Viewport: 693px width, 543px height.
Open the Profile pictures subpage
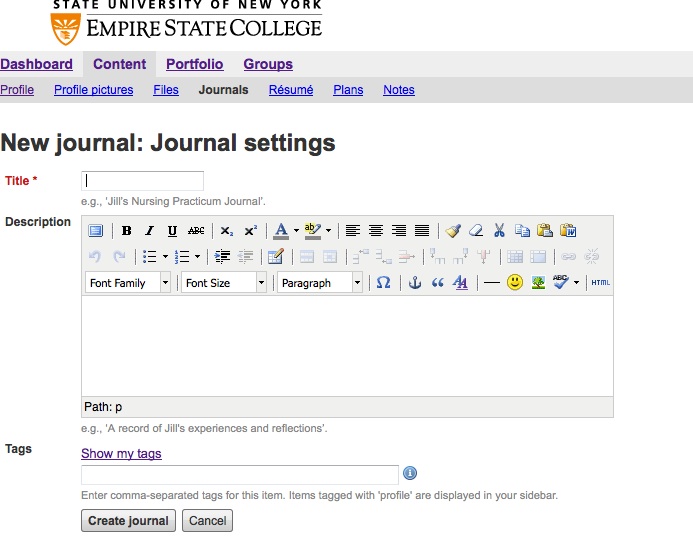tap(93, 90)
